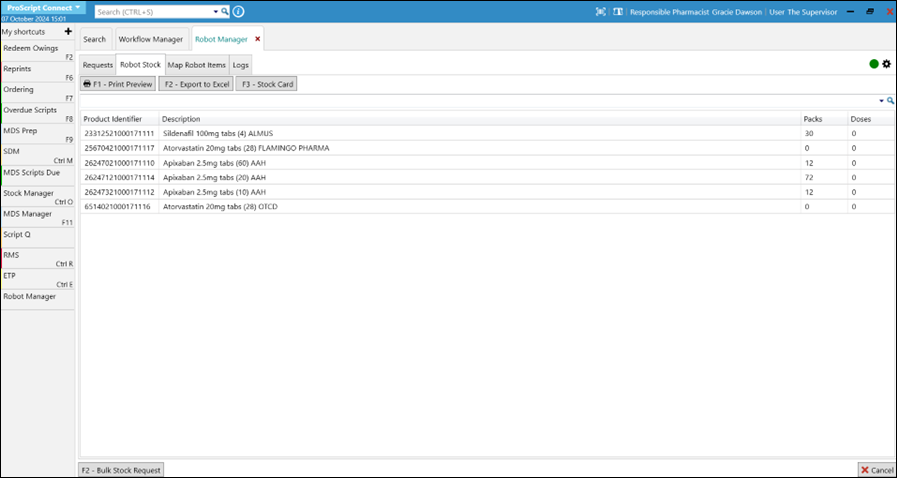Expand the ProScript Connect main menu

tap(43, 8)
